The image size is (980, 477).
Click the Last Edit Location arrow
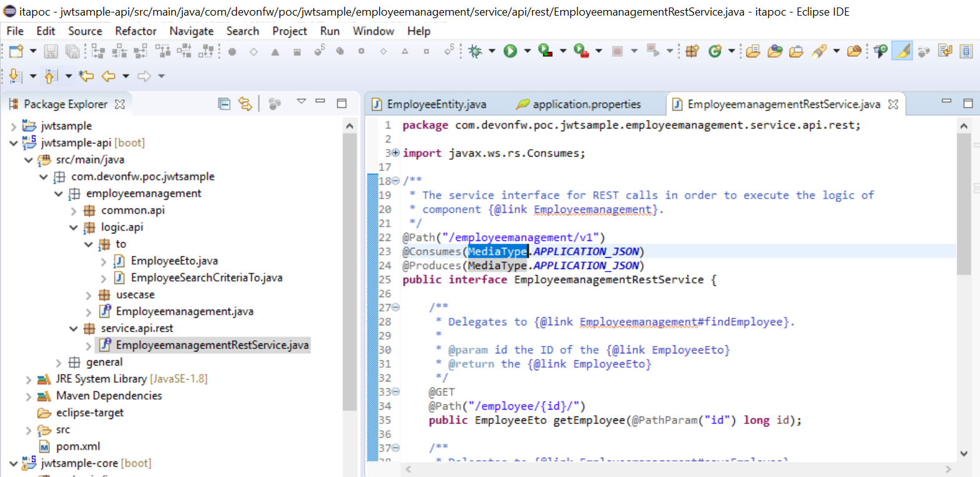click(86, 76)
